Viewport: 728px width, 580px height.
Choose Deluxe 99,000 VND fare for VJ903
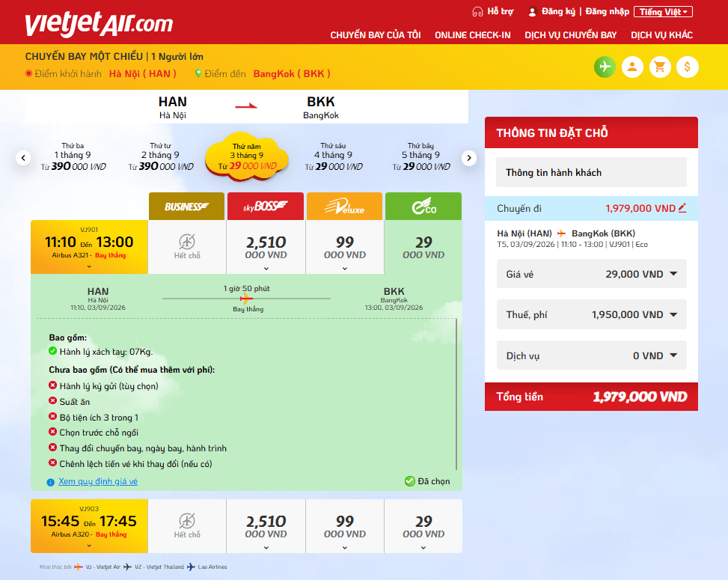344,526
